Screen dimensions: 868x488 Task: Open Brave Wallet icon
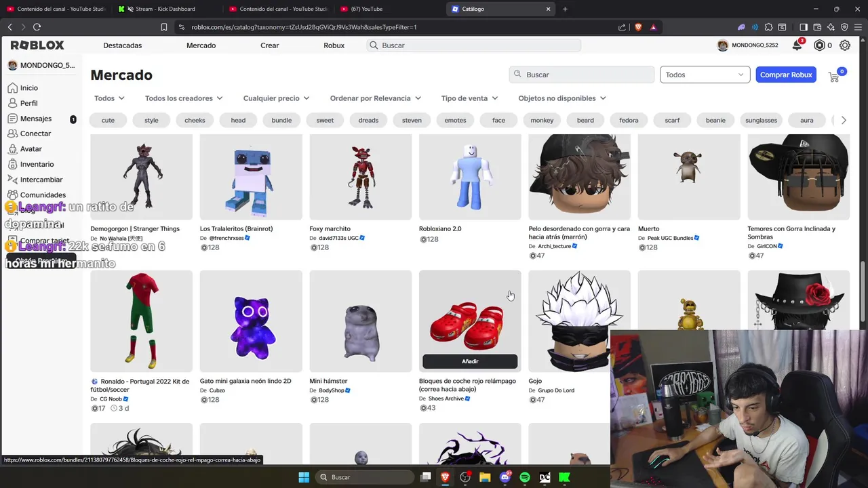coord(817,27)
